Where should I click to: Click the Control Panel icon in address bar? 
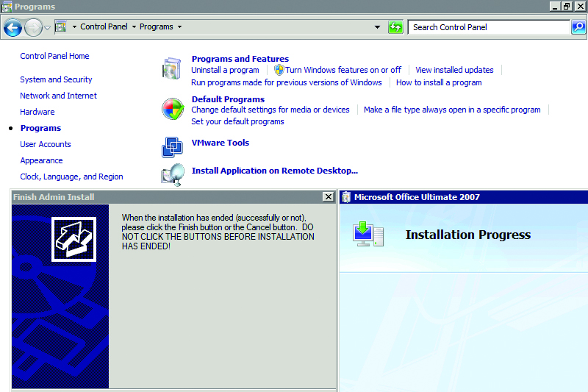click(x=61, y=26)
